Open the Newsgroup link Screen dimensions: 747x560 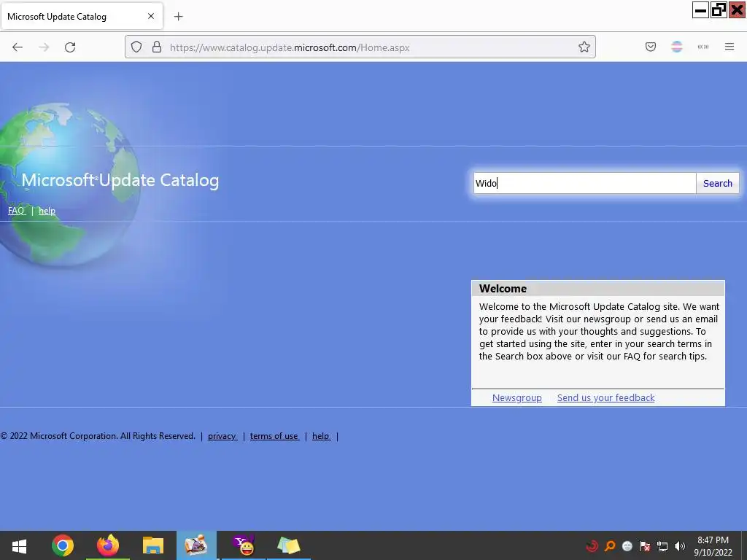click(517, 397)
